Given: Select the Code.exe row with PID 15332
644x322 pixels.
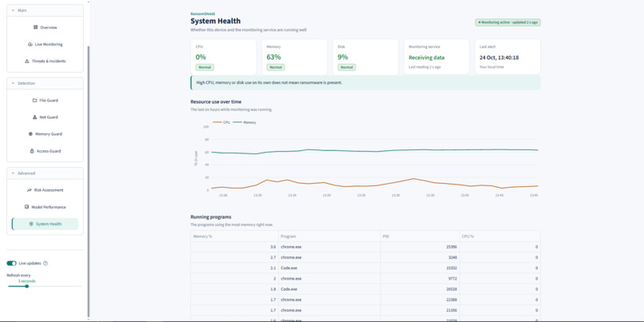Looking at the screenshot, I should click(x=365, y=268).
